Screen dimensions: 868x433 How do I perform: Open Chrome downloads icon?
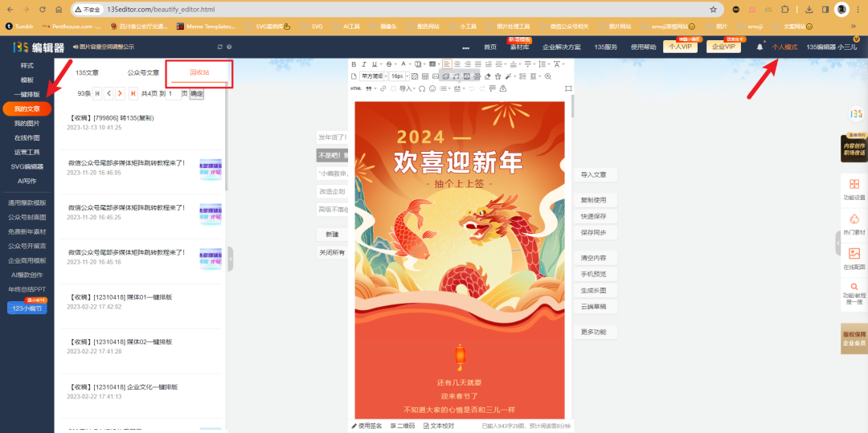click(x=809, y=10)
